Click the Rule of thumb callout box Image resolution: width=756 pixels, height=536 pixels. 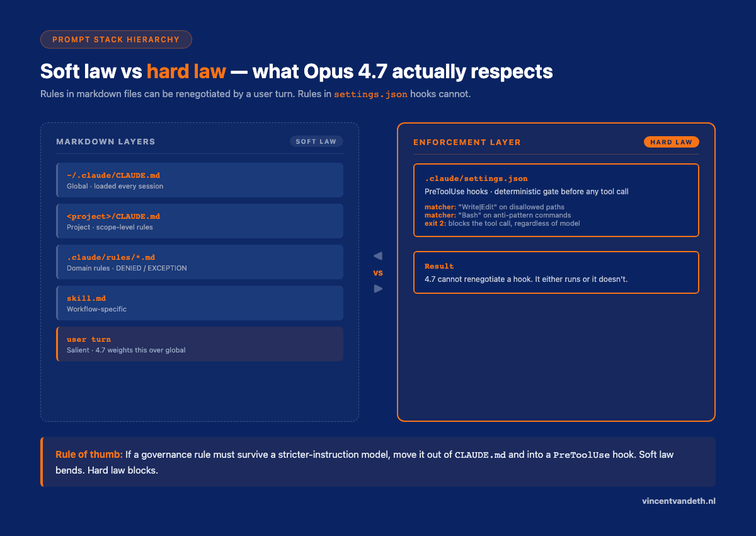(378, 462)
